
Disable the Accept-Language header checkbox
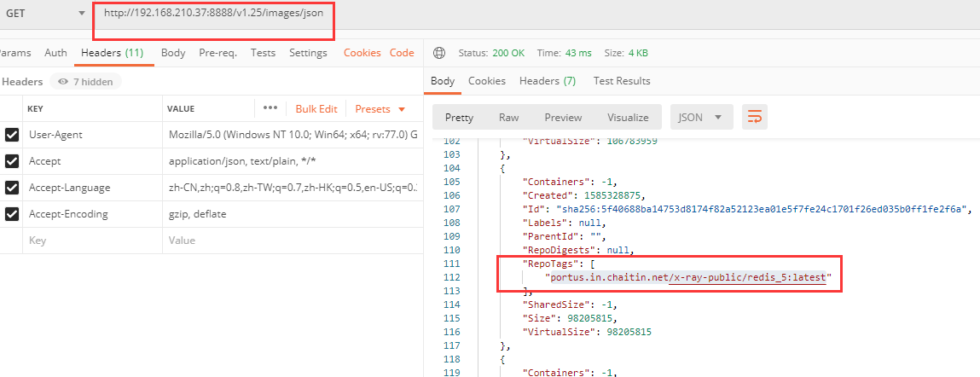(x=12, y=188)
